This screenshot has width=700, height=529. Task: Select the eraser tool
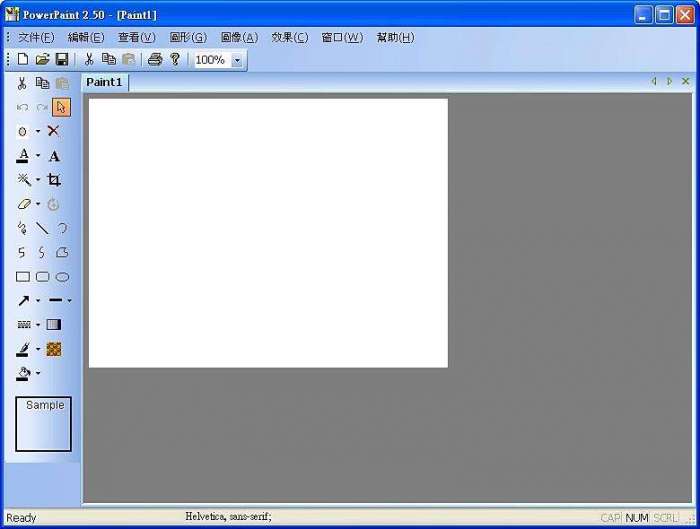pos(24,204)
